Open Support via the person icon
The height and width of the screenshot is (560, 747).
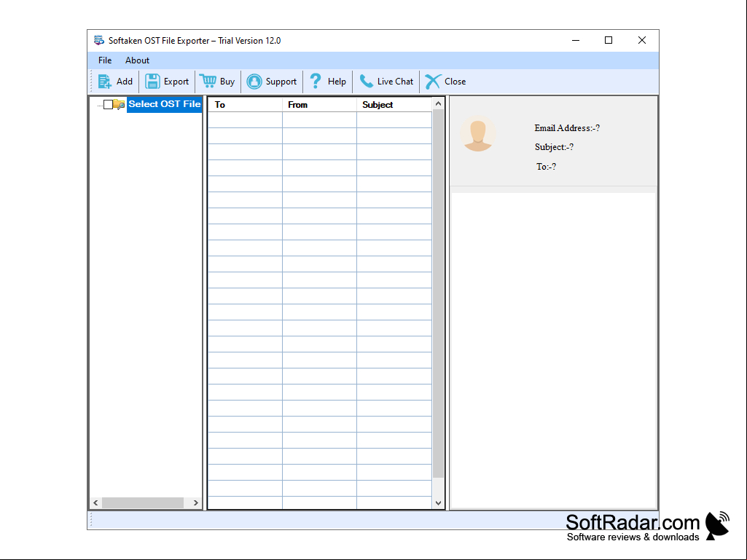[x=254, y=82]
